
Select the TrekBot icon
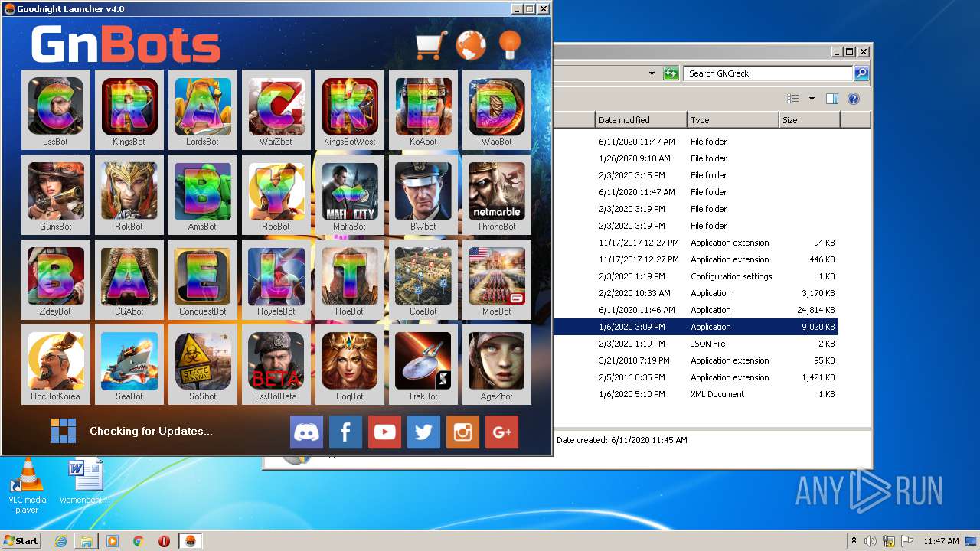(x=423, y=364)
